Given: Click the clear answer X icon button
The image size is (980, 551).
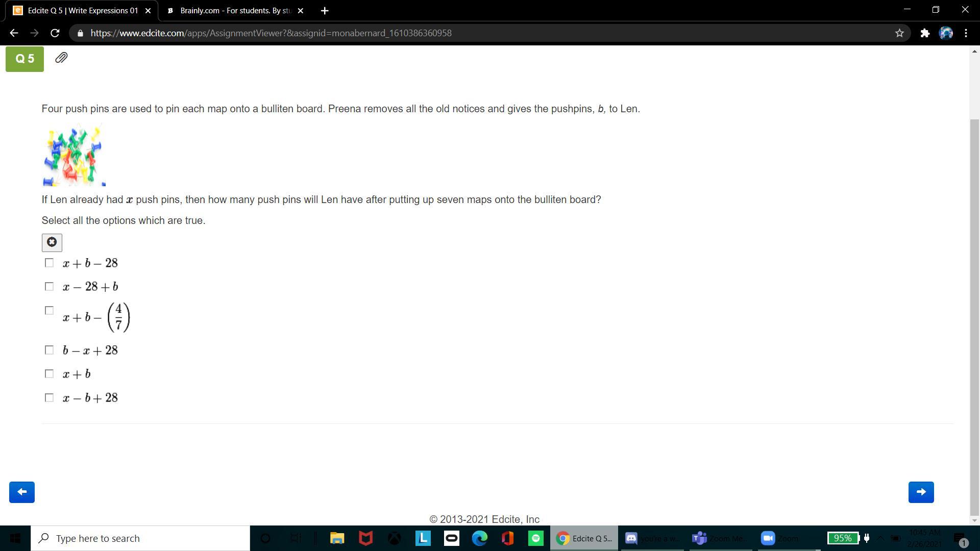Looking at the screenshot, I should tap(52, 242).
